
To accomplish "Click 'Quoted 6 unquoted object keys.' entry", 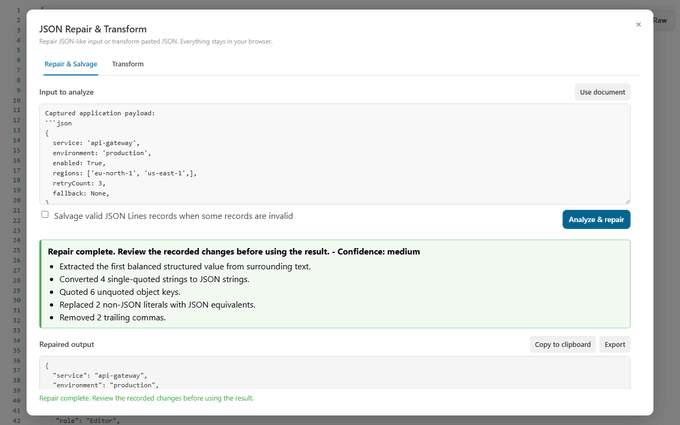I will point(120,292).
